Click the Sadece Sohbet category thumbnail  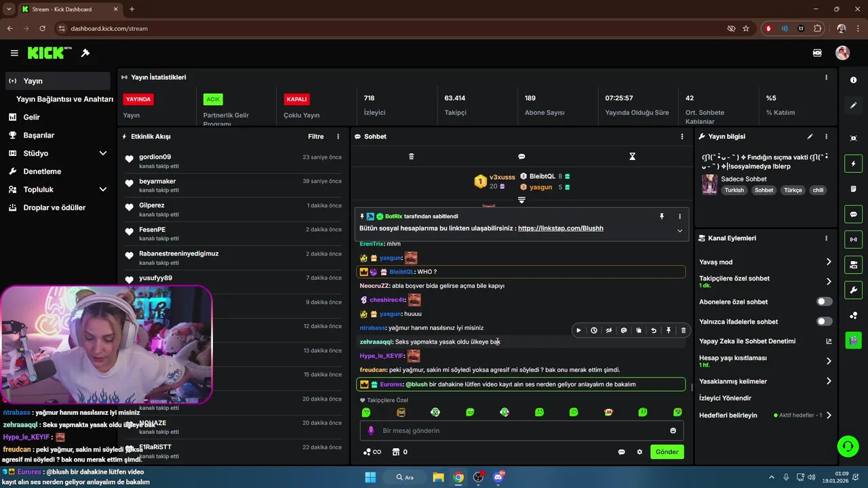710,184
